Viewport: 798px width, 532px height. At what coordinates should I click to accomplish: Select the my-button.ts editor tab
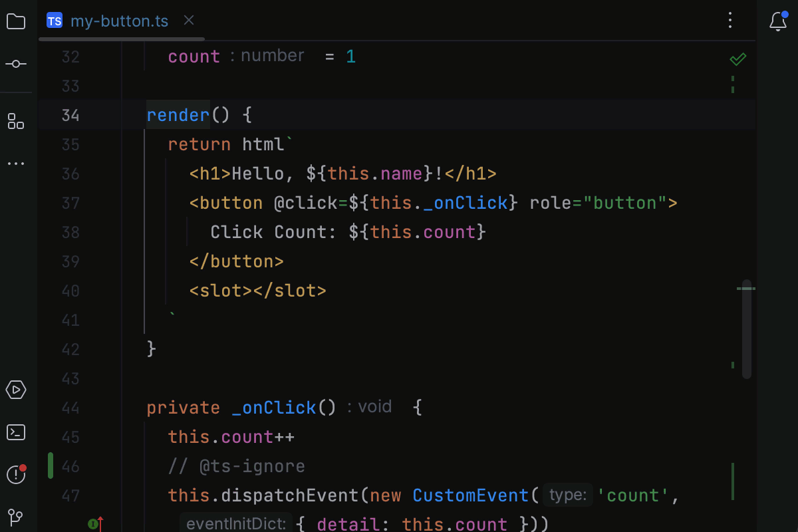(x=120, y=21)
